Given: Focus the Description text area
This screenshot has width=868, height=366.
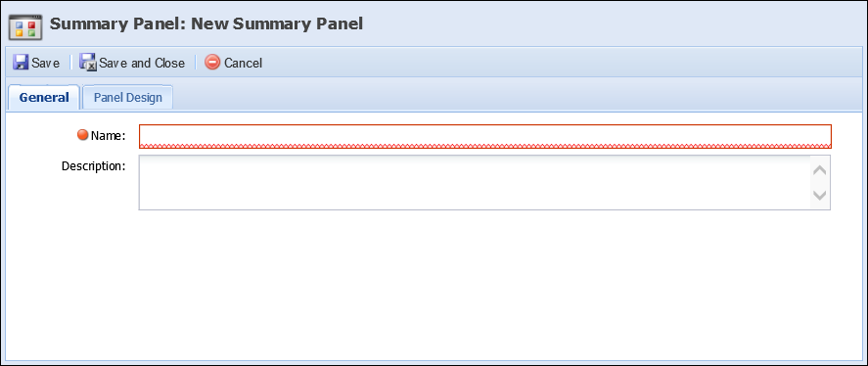Looking at the screenshot, I should 475,182.
